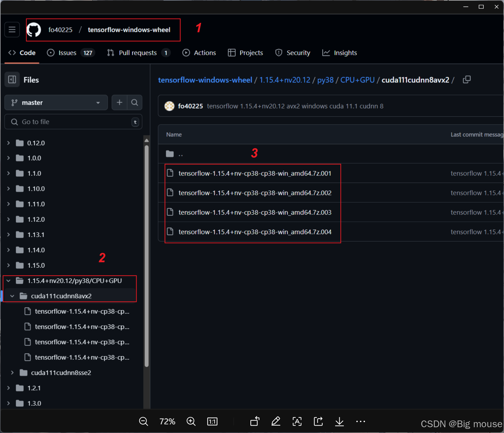Screen dimensions: 504x433
Task: Open tensorflow-1.15.4+nv-cp38-cp38-win_amd64.7z.002 file
Action: (x=255, y=193)
